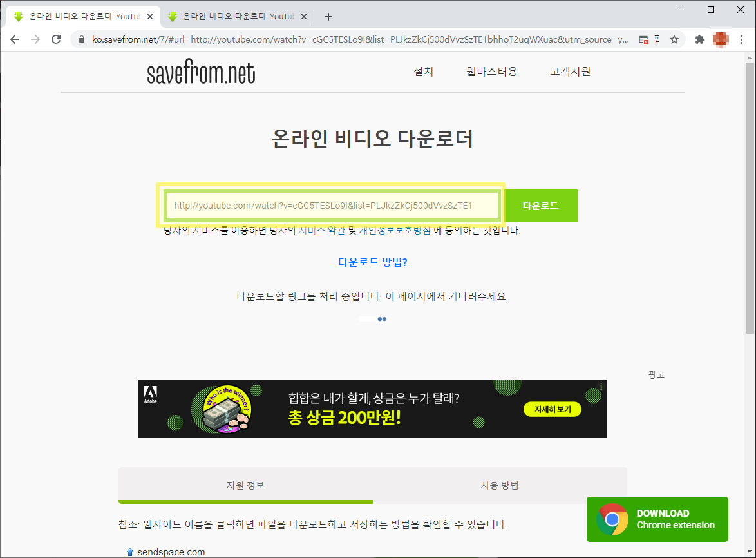This screenshot has width=756, height=558.
Task: Click the ad info icon on banner
Action: pos(601,387)
